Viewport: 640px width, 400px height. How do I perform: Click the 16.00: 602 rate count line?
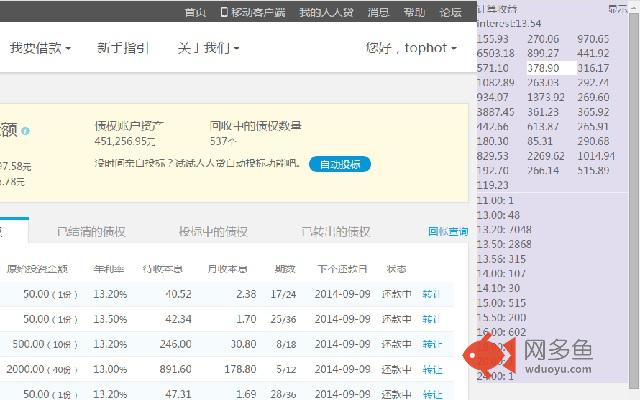tap(501, 332)
